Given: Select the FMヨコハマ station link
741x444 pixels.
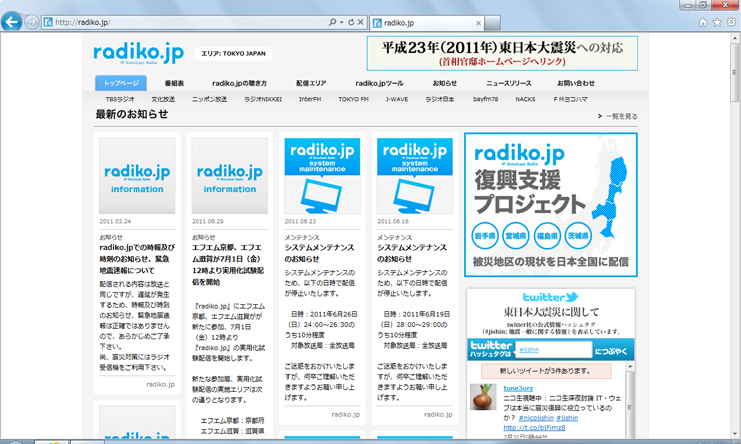Looking at the screenshot, I should click(570, 99).
